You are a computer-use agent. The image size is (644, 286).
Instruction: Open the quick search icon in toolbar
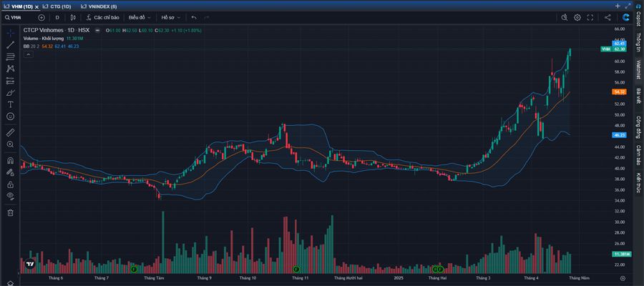coord(565,17)
